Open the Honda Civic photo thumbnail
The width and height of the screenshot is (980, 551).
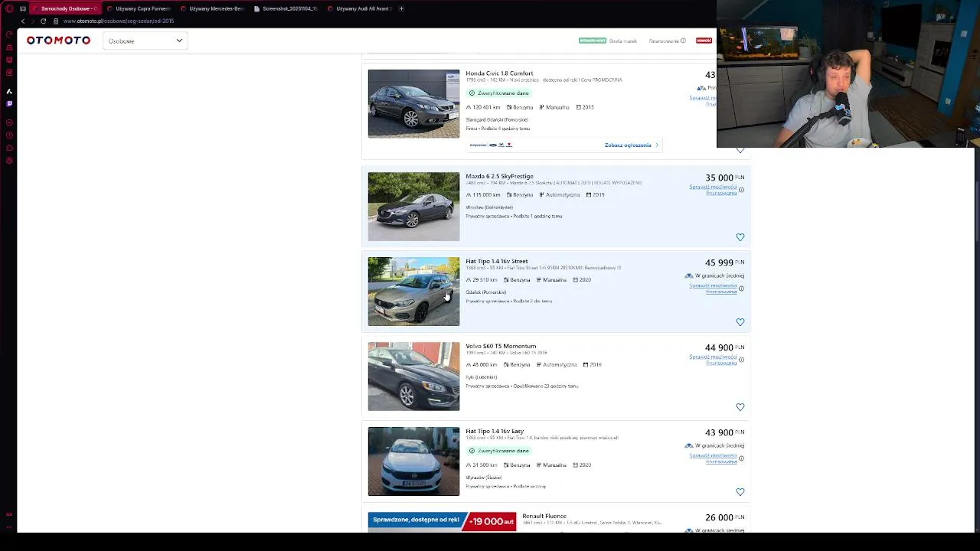click(413, 103)
